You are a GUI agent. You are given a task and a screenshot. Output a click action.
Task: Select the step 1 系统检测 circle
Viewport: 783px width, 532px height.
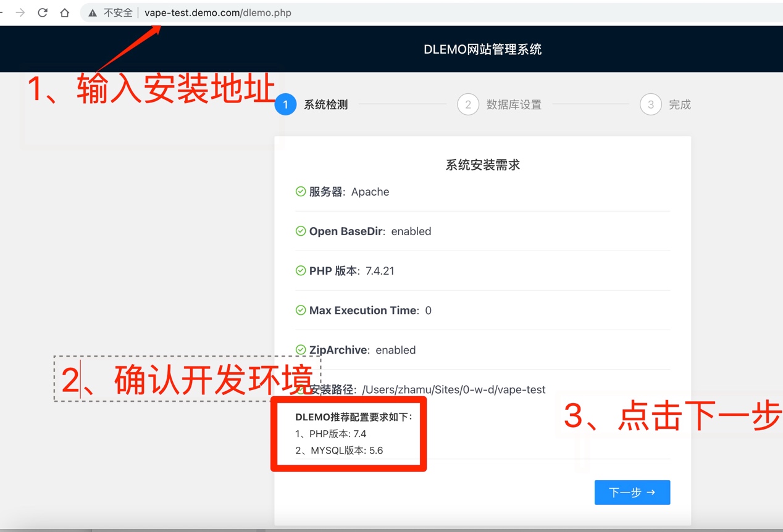[x=285, y=105]
